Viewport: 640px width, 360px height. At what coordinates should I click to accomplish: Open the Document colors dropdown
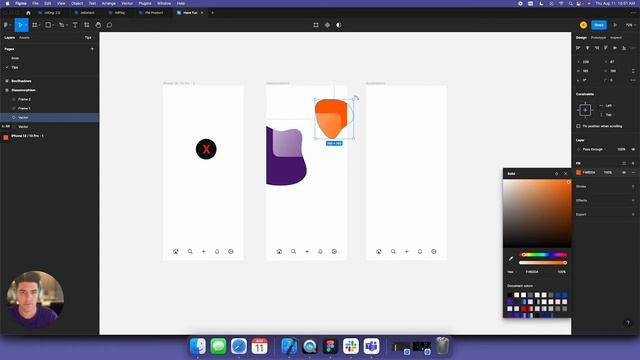click(522, 286)
